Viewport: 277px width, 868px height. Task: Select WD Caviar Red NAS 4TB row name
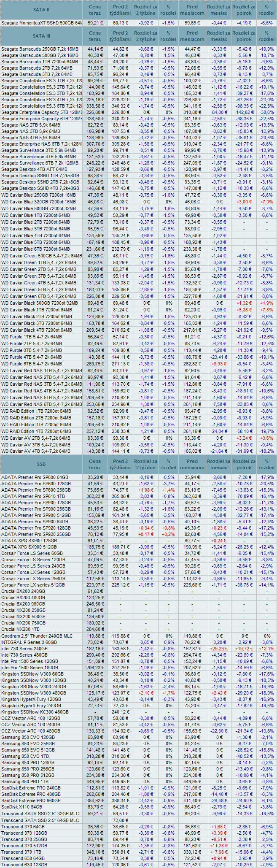[42, 391]
